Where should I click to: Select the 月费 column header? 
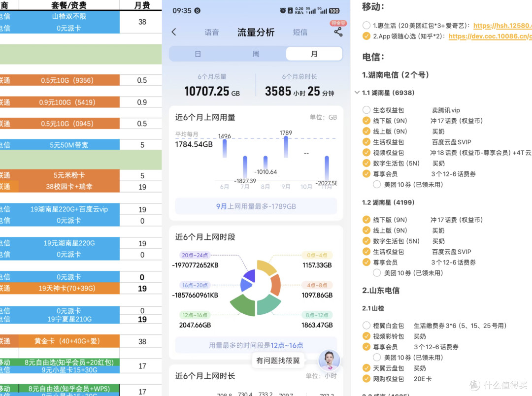click(142, 5)
